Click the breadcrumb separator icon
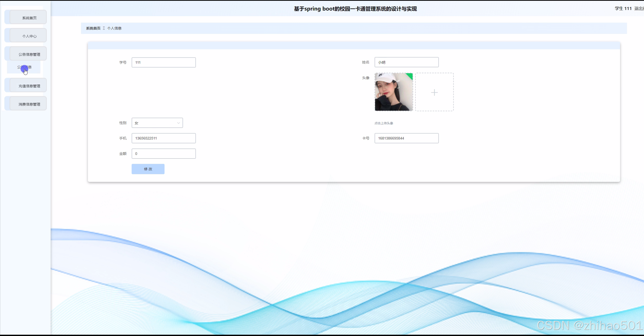The width and height of the screenshot is (644, 336). click(104, 28)
